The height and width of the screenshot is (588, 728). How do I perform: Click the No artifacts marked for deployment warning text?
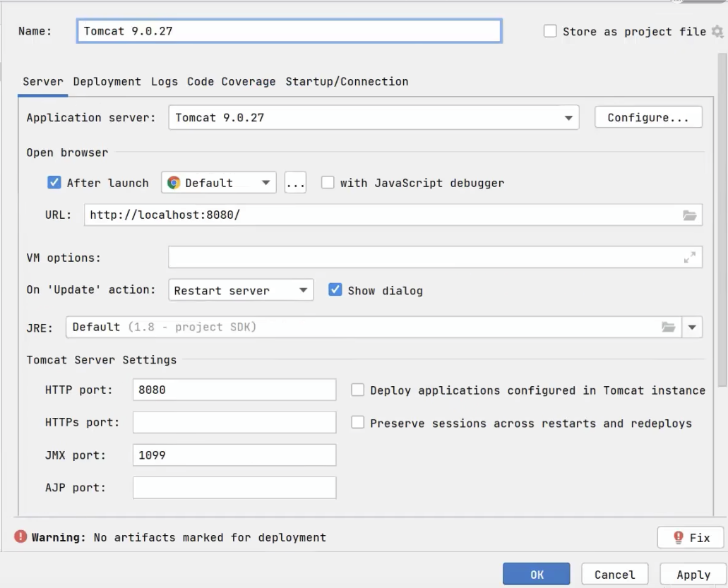210,537
